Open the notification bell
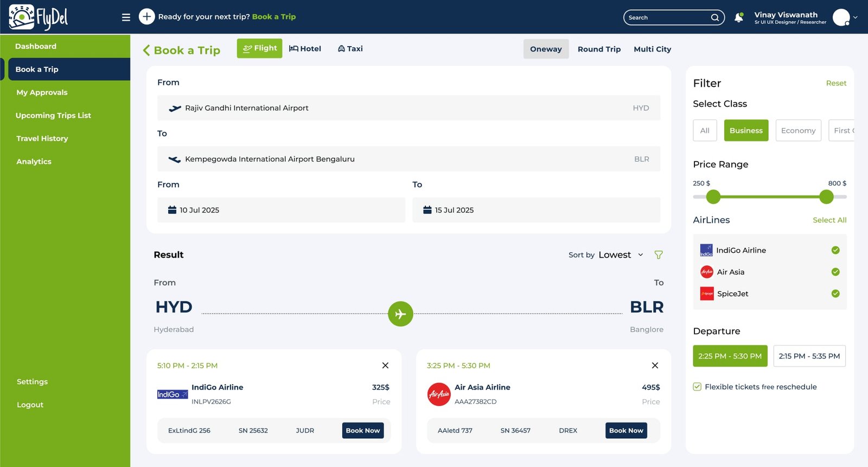The width and height of the screenshot is (868, 467). click(x=738, y=17)
